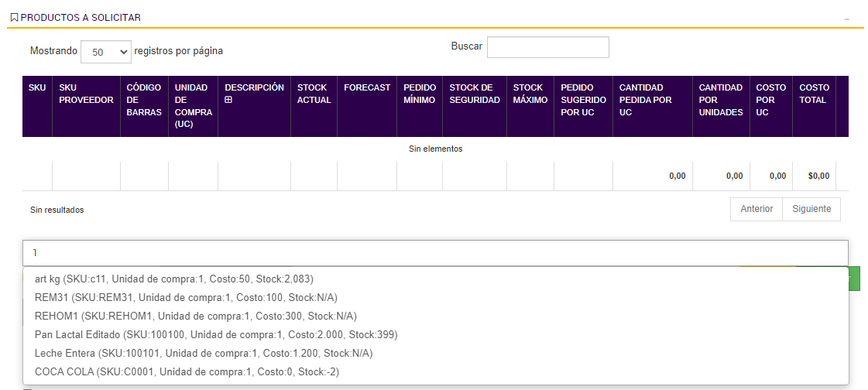
Task: Click the Buscar search field
Action: point(547,47)
